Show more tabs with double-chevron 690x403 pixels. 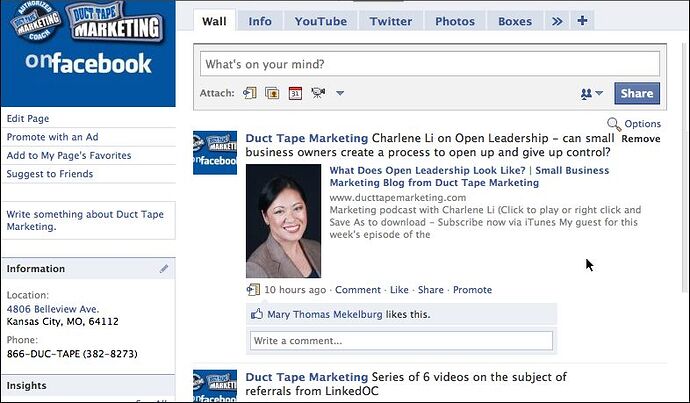pos(557,21)
